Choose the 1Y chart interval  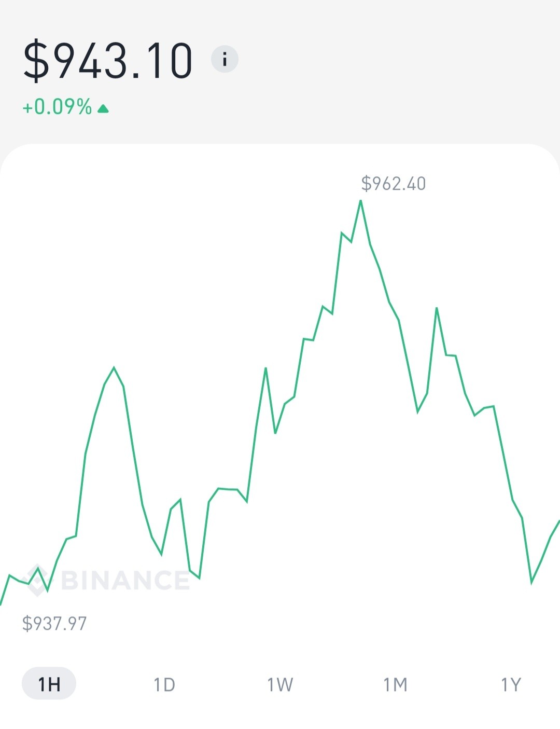point(511,684)
